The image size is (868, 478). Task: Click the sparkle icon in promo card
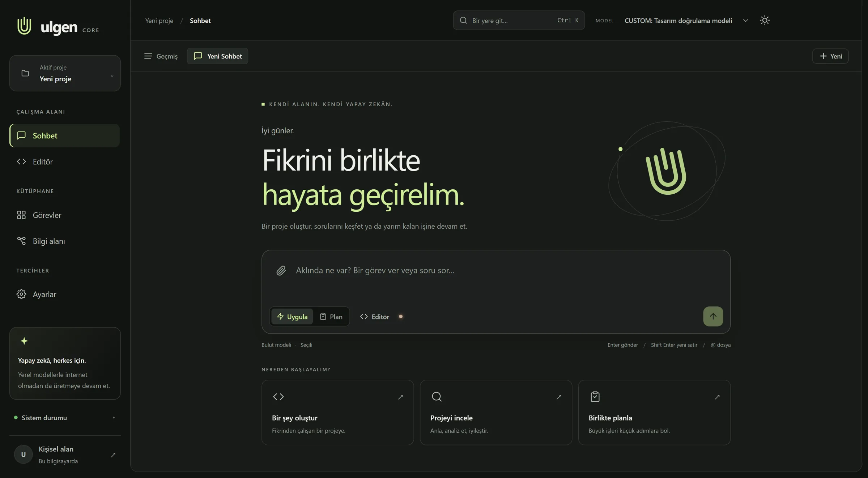(x=24, y=341)
